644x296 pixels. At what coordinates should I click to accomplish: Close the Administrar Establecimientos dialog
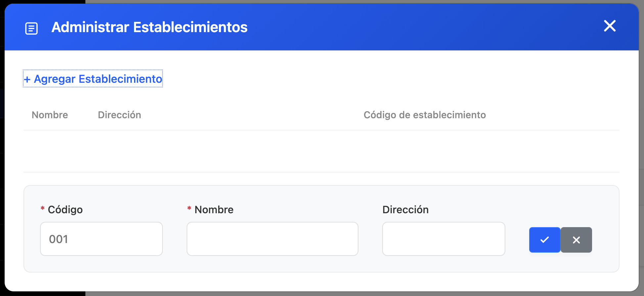[x=610, y=26]
